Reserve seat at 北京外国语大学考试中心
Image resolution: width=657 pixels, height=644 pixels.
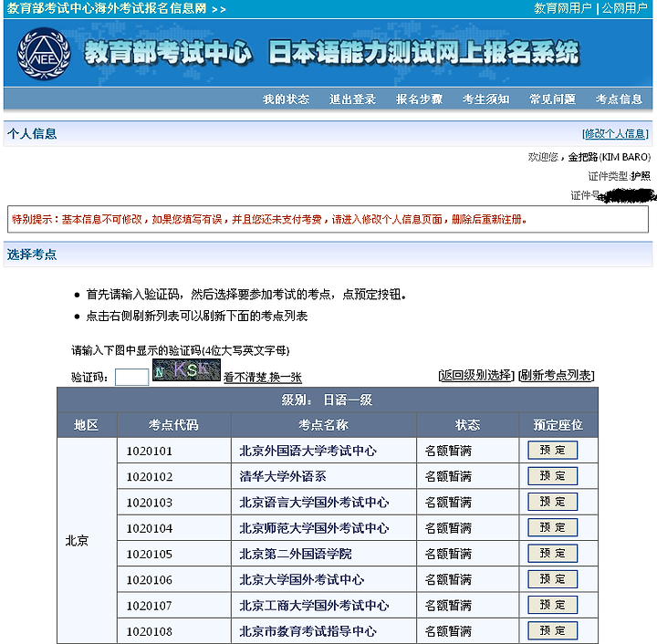point(552,450)
